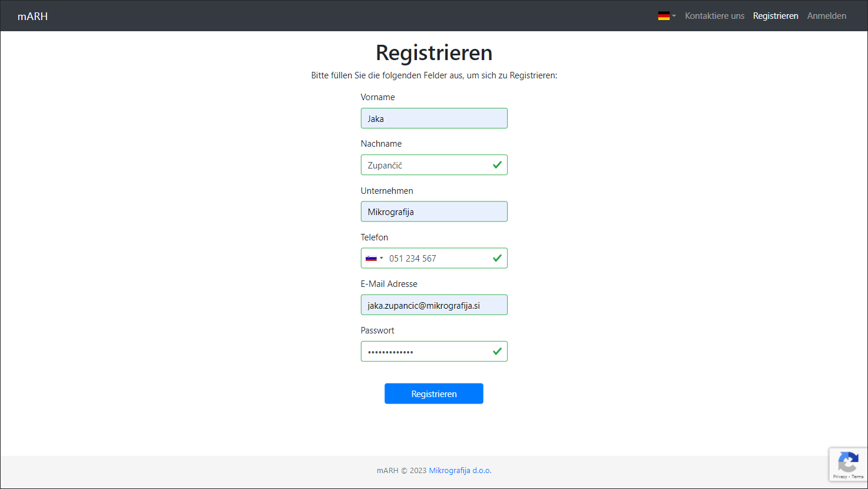The image size is (868, 489).
Task: Click the mARH brand logo
Action: tap(32, 16)
